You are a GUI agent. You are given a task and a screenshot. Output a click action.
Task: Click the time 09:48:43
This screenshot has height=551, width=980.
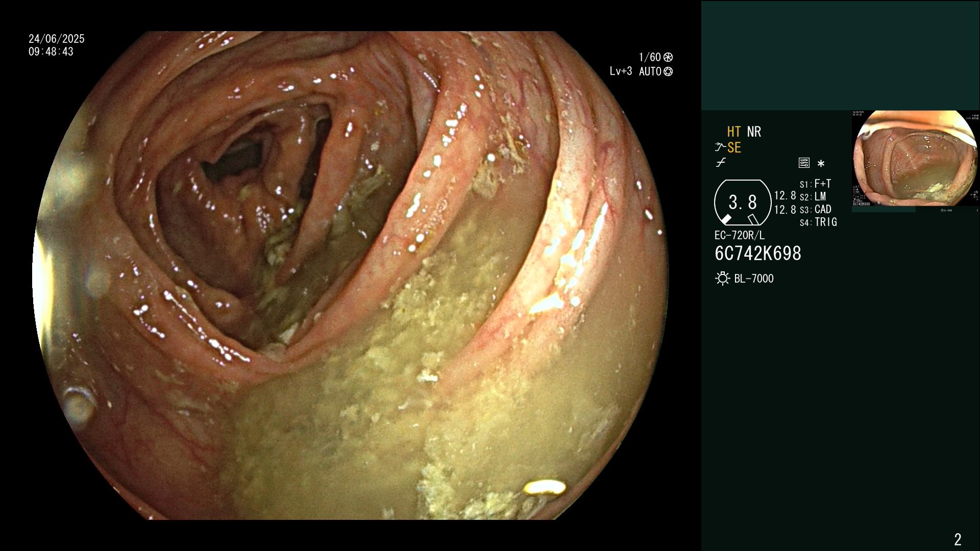[x=51, y=52]
